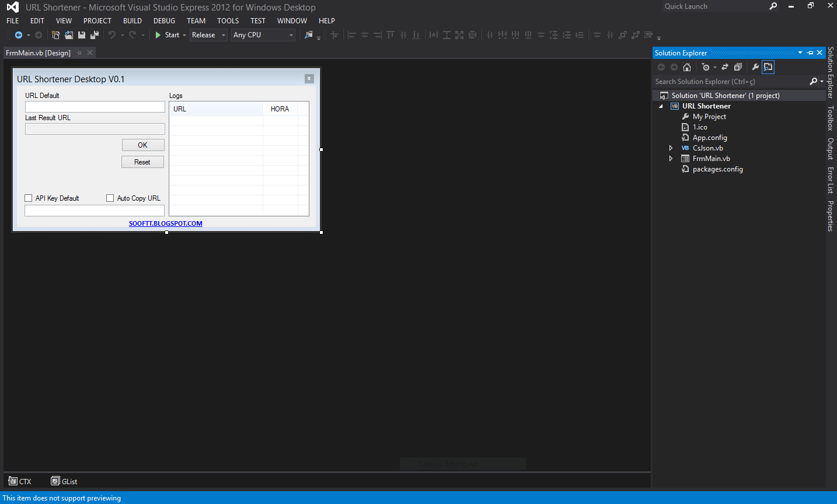Click the Last Result URL field
This screenshot has width=837, height=504.
pyautogui.click(x=95, y=129)
